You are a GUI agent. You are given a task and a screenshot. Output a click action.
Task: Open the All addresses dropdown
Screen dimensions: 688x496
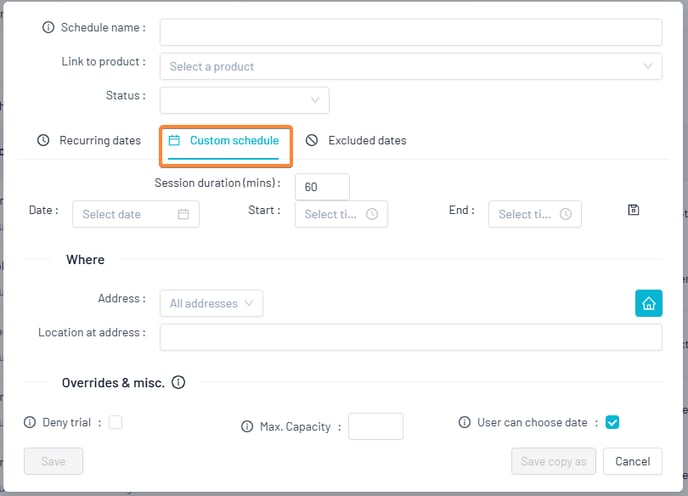pyautogui.click(x=211, y=303)
